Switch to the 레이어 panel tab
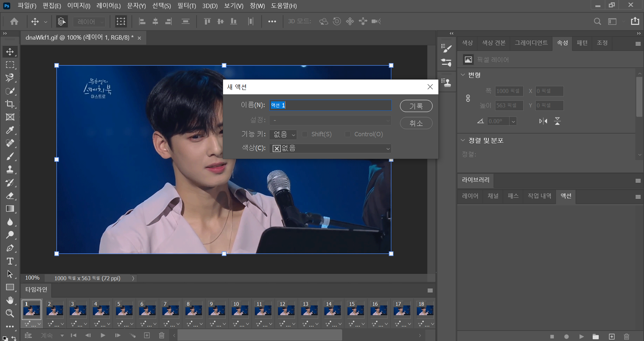644x341 pixels. (470, 196)
